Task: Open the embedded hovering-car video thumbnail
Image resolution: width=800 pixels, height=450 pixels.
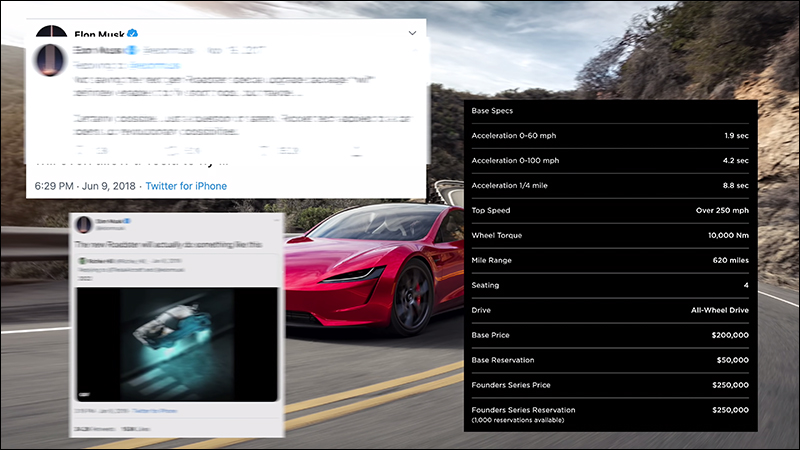Action: click(x=177, y=344)
